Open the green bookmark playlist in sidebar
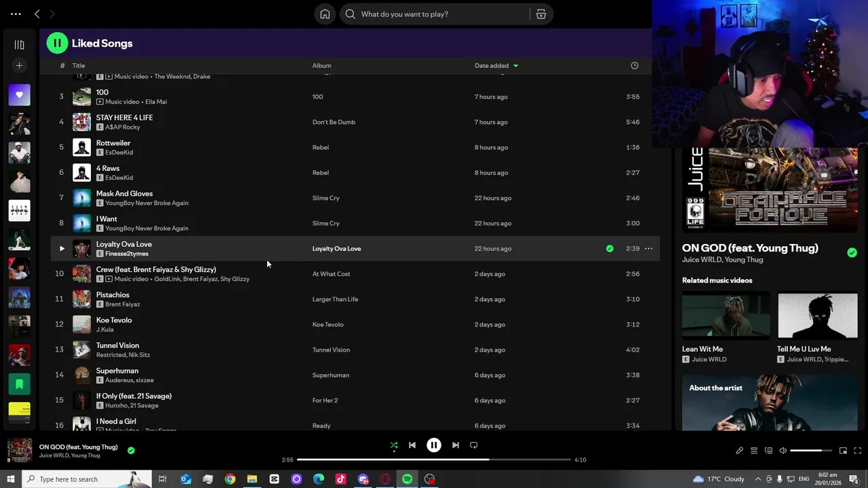868x488 pixels. point(19,384)
